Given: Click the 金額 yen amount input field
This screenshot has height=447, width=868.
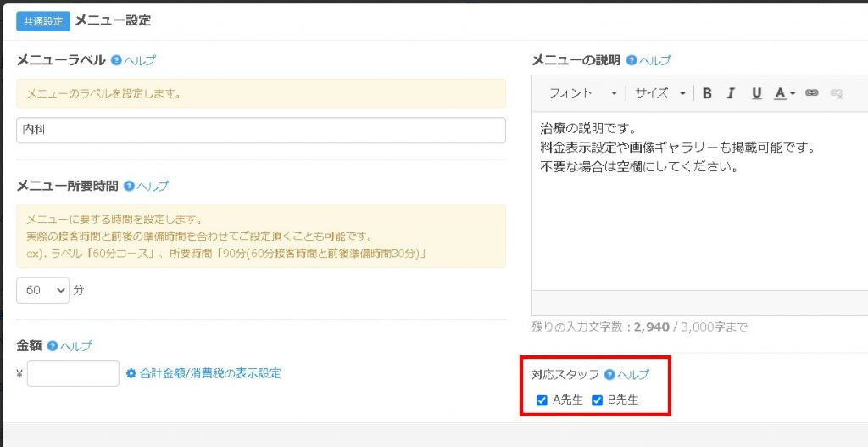Looking at the screenshot, I should [73, 373].
